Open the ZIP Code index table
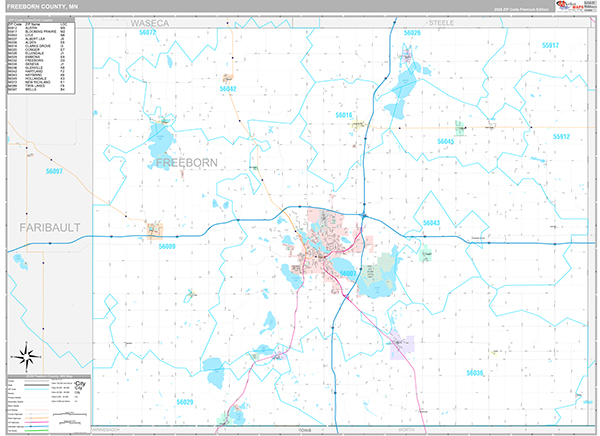The height and width of the screenshot is (436, 600). [39, 56]
